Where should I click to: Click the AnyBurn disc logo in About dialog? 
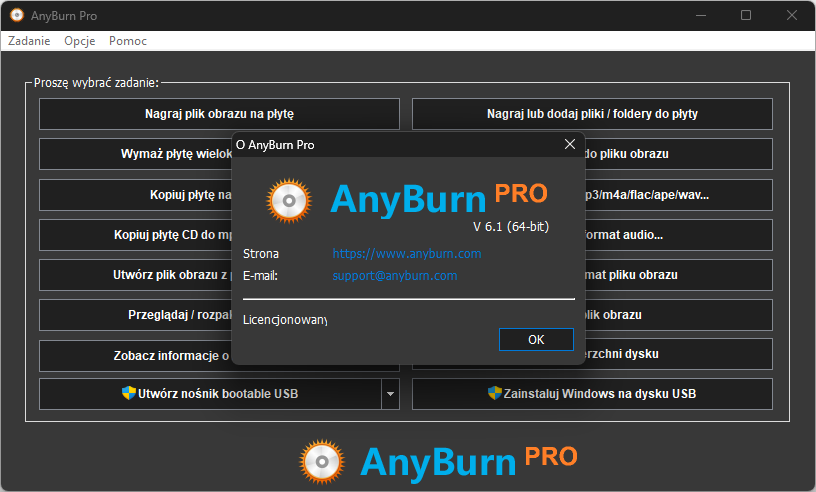coord(289,200)
